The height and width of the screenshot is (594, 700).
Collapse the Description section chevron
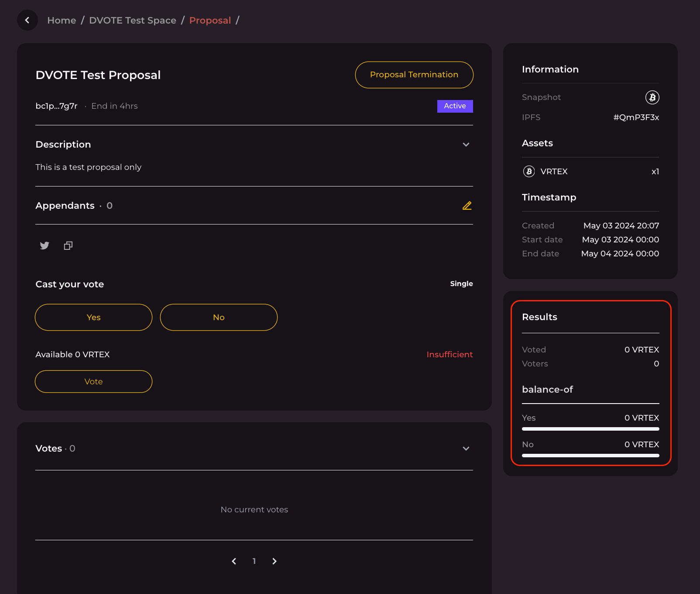click(466, 145)
